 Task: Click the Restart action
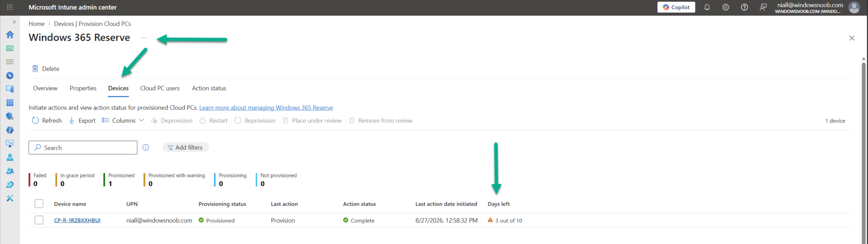pos(214,121)
